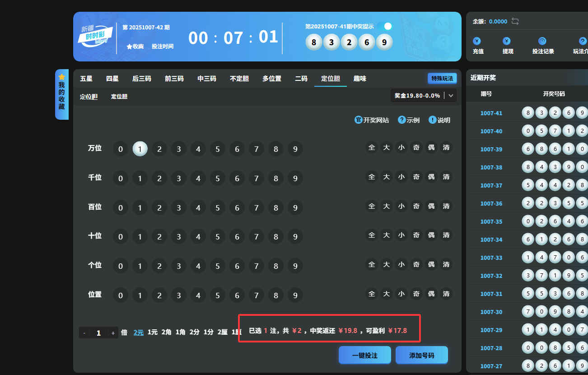Open the 说明 explanation info icon

[432, 120]
